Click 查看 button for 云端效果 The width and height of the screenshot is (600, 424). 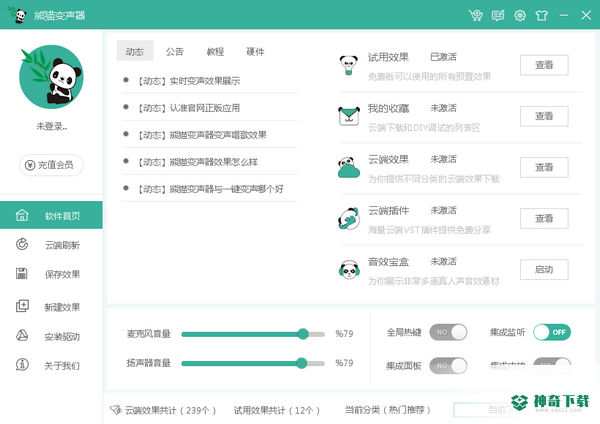[x=544, y=167]
